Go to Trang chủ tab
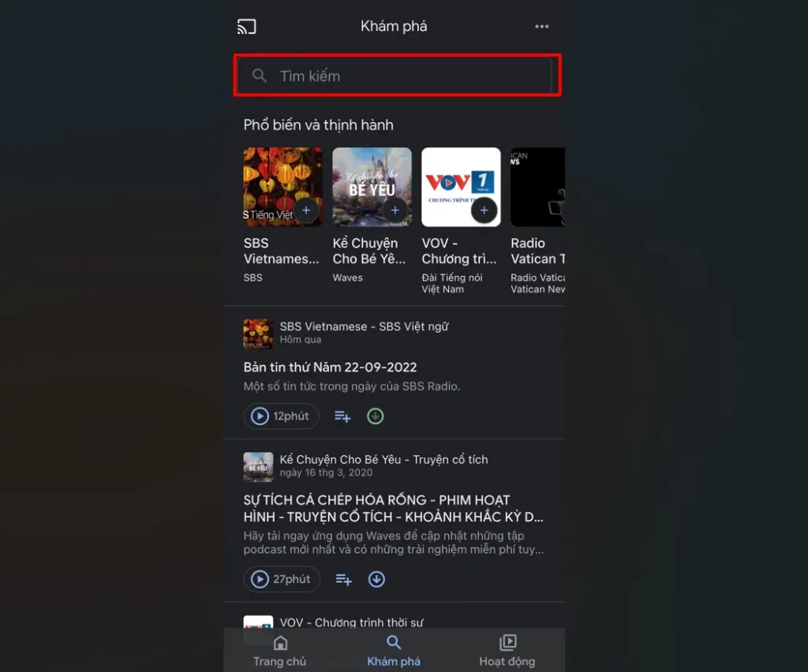 click(x=280, y=651)
